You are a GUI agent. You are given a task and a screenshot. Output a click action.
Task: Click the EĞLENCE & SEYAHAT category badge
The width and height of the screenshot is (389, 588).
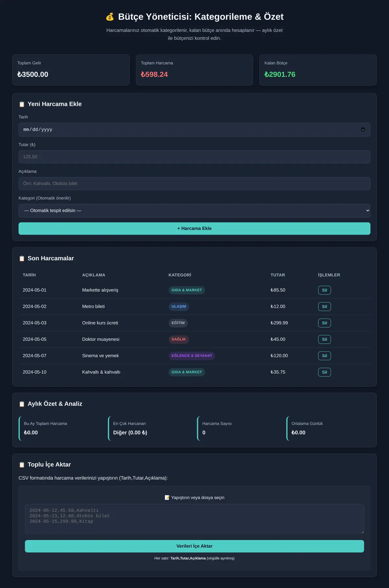[192, 356]
